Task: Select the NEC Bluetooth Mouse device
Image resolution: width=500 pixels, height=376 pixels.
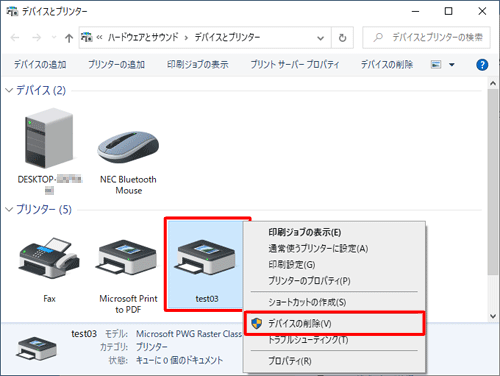Action: pos(128,147)
